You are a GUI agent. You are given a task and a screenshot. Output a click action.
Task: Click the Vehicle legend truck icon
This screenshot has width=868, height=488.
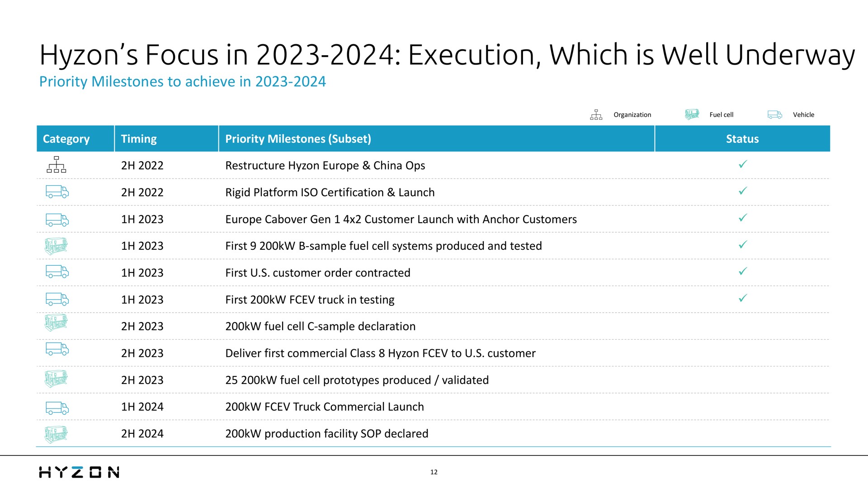(x=775, y=115)
